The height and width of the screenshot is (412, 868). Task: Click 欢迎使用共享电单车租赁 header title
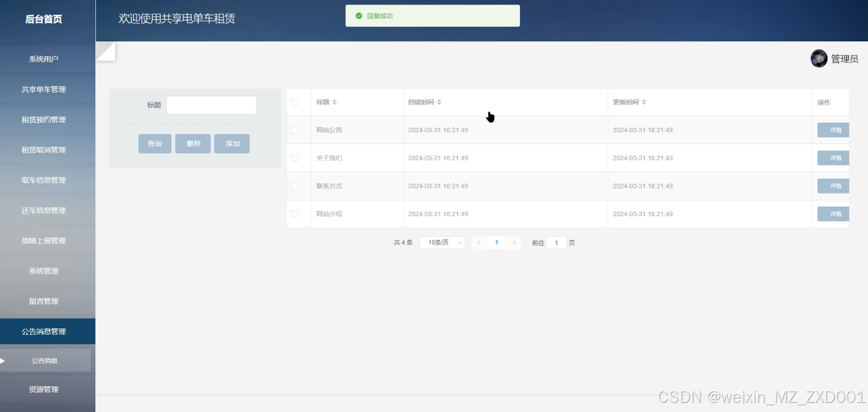[177, 19]
